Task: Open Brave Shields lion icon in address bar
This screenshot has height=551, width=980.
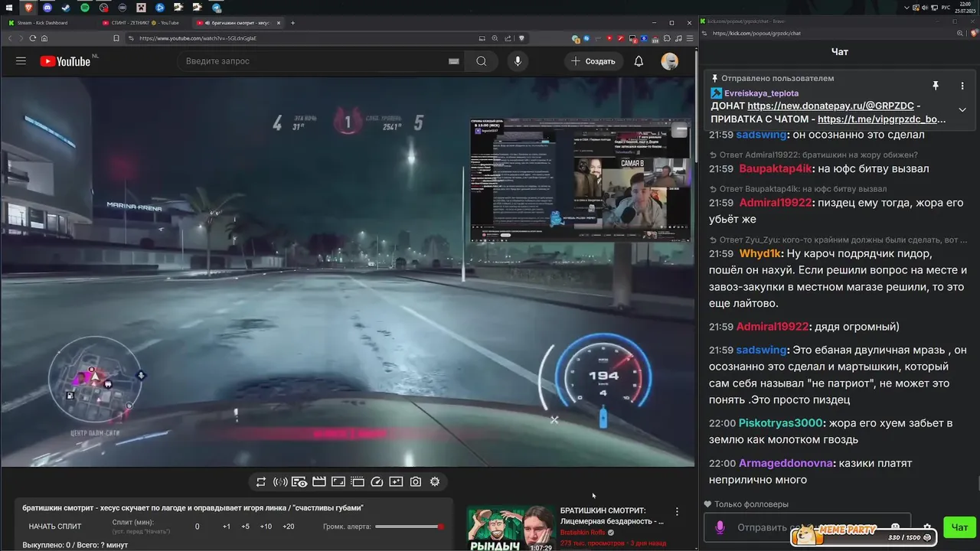Action: (521, 38)
